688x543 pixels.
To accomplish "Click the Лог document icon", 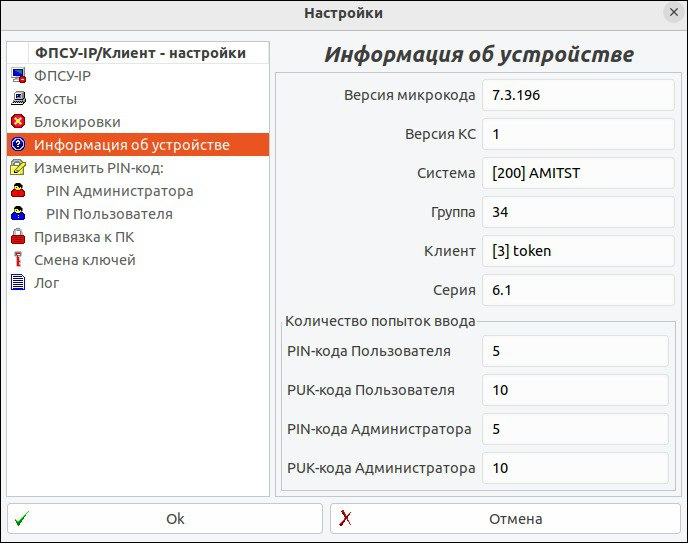I will coord(18,283).
